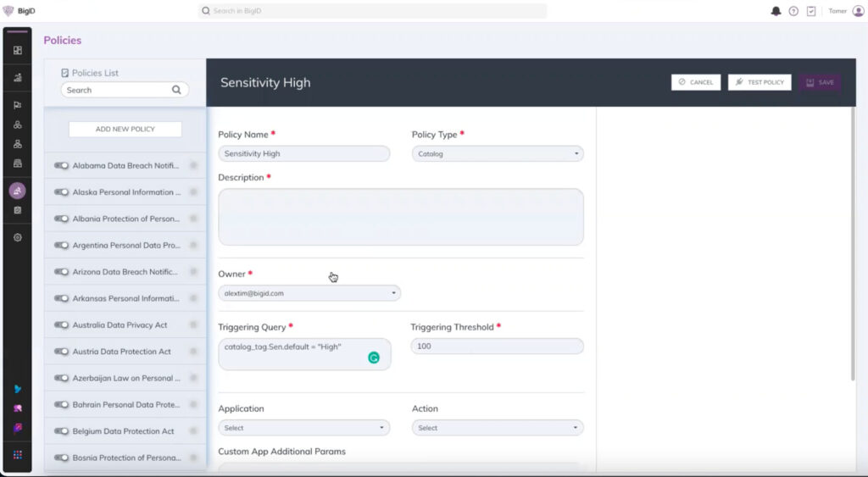Click Add New Policy button

pos(125,129)
